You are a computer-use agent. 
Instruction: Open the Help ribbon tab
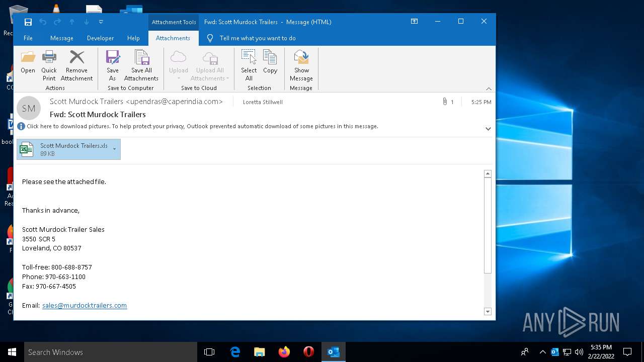coord(133,38)
